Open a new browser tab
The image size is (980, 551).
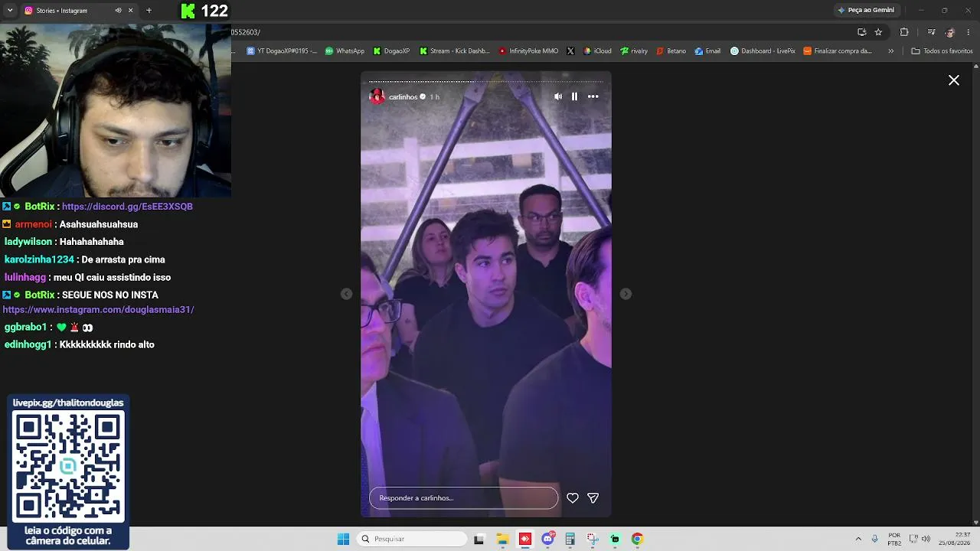coord(149,11)
